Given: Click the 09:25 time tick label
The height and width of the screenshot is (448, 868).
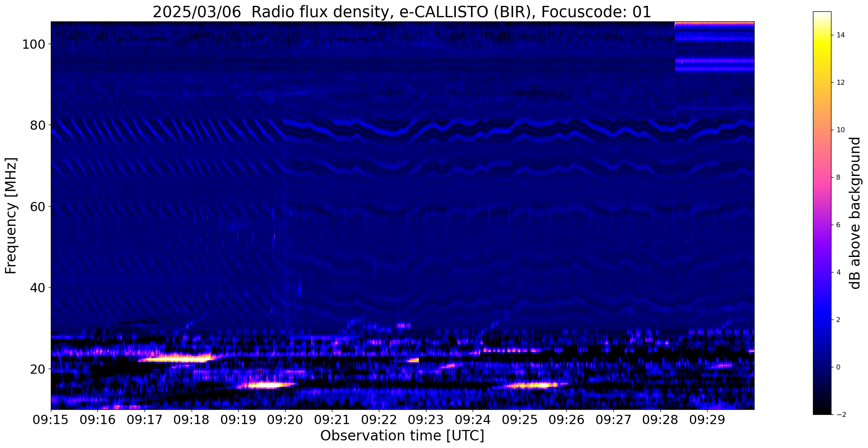Looking at the screenshot, I should pos(520,420).
